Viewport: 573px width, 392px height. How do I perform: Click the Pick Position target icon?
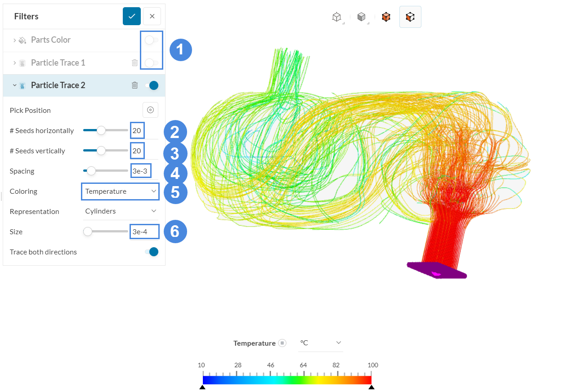pos(150,110)
